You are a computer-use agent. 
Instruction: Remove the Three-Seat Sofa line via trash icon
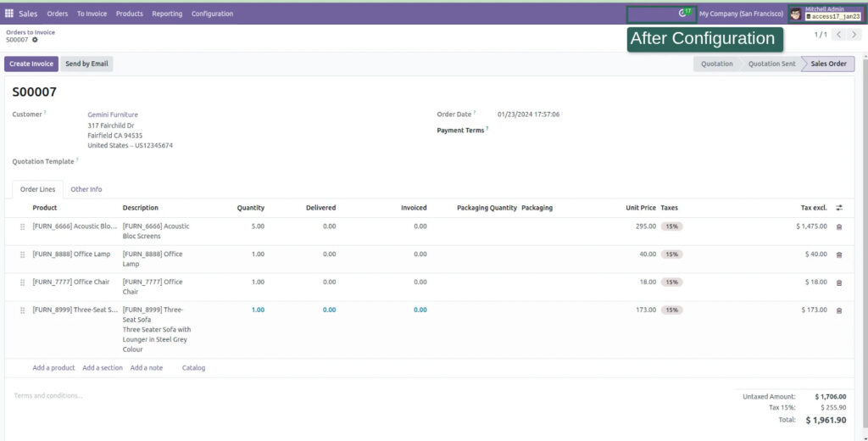tap(839, 310)
